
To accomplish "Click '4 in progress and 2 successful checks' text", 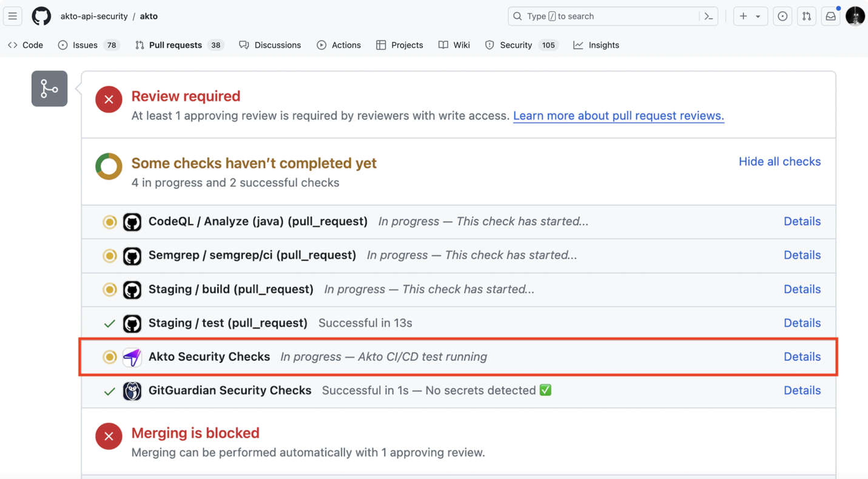I will coord(235,183).
